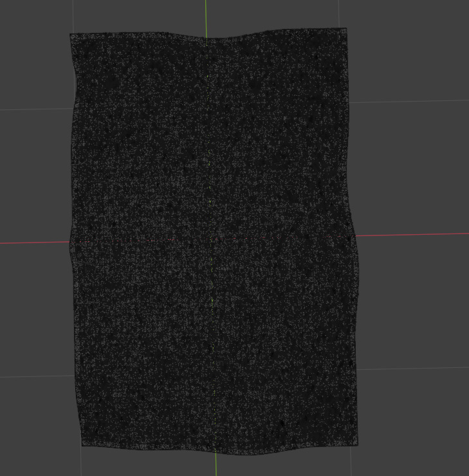Select the dark speckled cloth plane mesh
This screenshot has height=476, width=469.
(214, 241)
